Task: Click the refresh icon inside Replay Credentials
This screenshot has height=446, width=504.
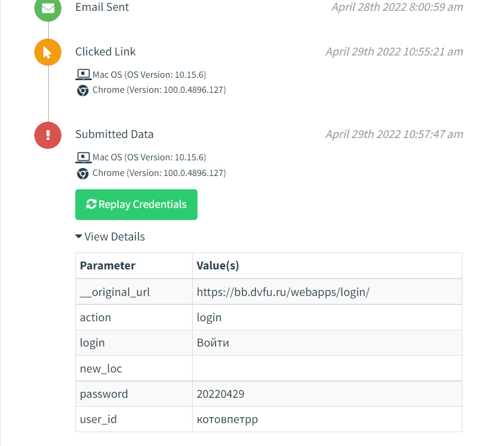Action: coord(91,204)
